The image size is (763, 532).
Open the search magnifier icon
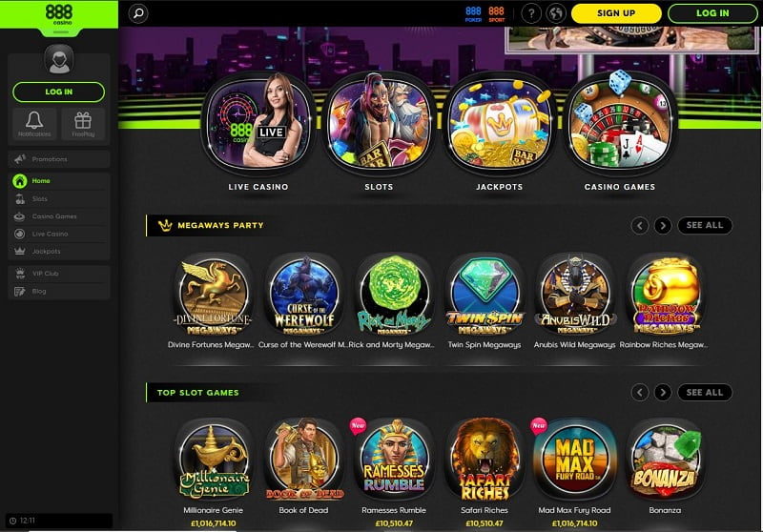[138, 13]
